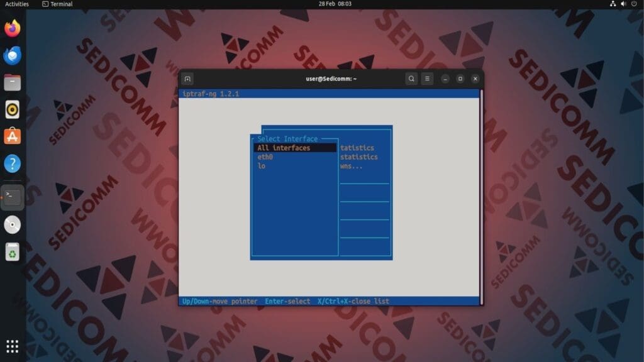Open Firefox from the dock

(11, 27)
